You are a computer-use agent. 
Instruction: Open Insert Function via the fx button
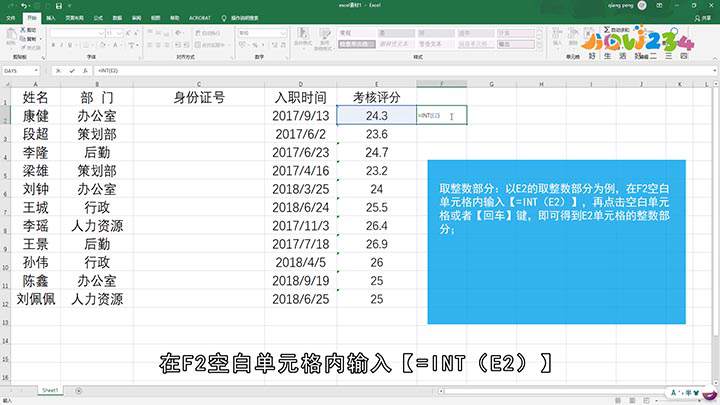[85, 71]
